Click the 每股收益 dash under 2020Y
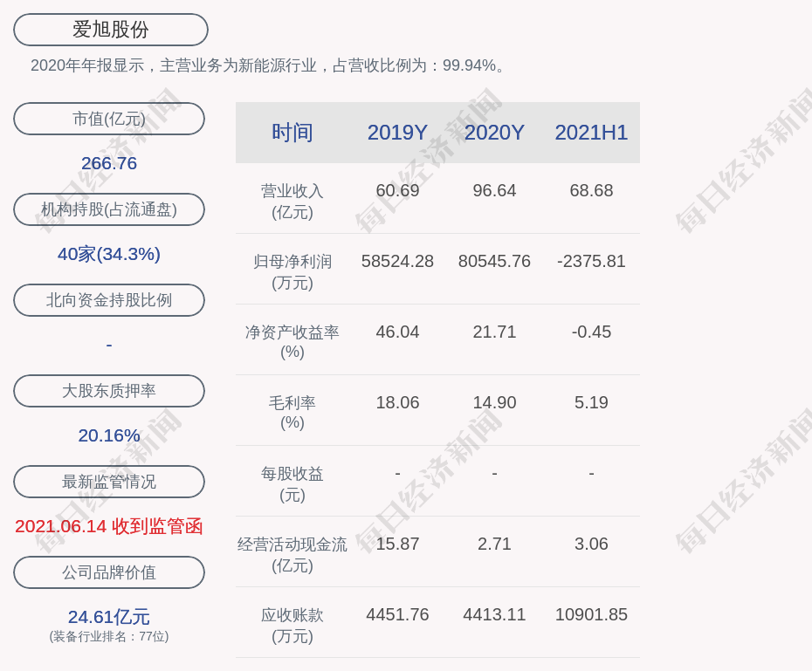 (494, 473)
